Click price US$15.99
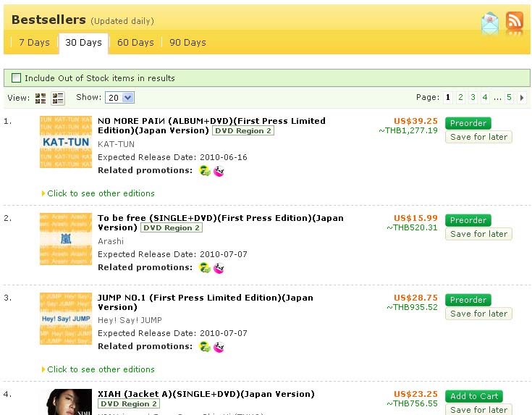532x415 pixels. click(415, 218)
